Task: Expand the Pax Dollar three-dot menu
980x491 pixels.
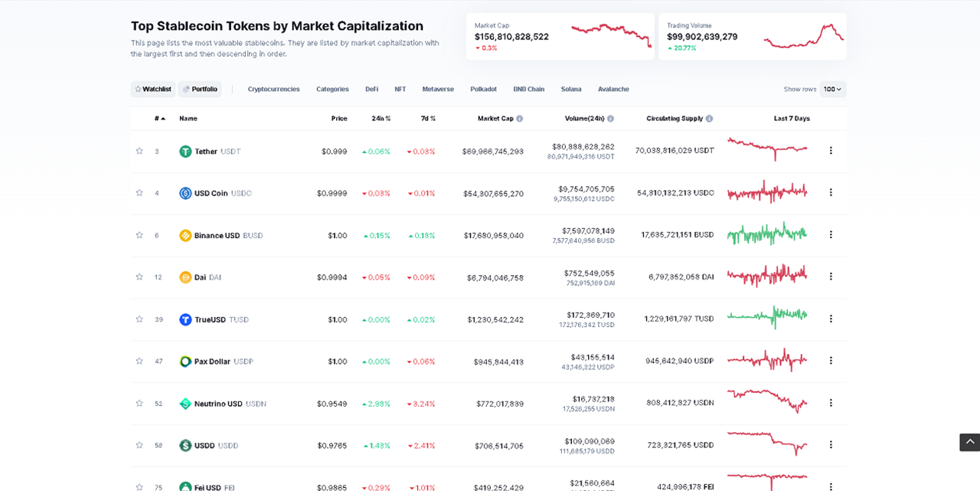Action: point(831,361)
